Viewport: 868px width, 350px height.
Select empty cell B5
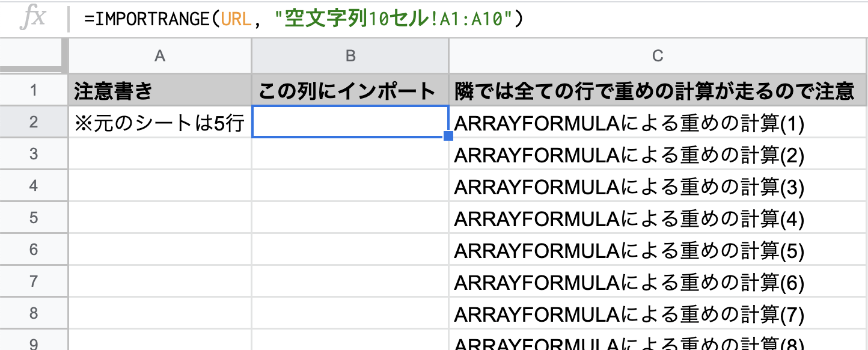click(x=349, y=218)
